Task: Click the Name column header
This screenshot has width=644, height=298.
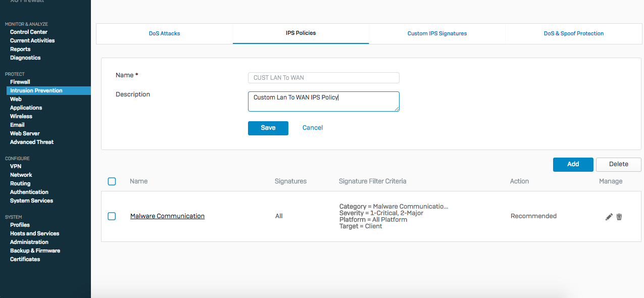Action: [138, 181]
